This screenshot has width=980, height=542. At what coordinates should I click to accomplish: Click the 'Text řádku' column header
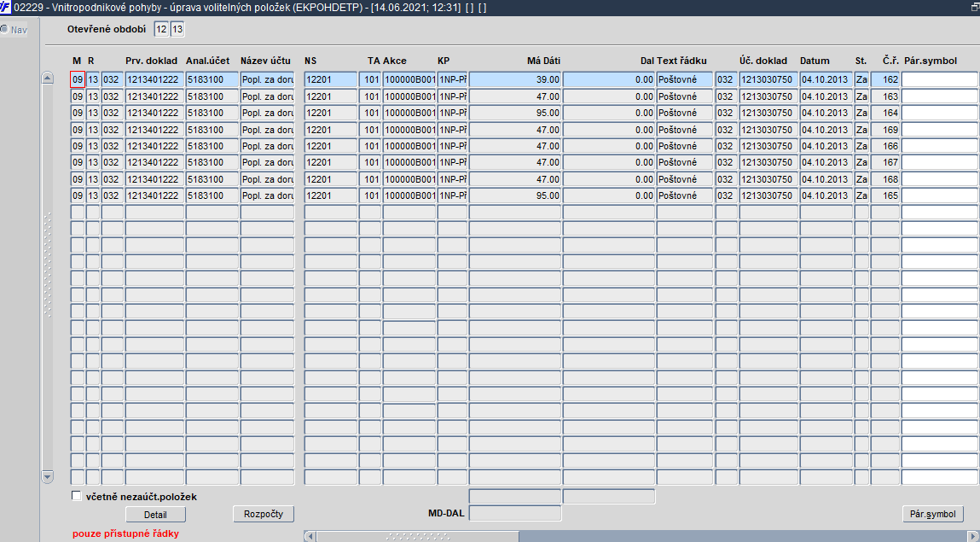pos(681,61)
